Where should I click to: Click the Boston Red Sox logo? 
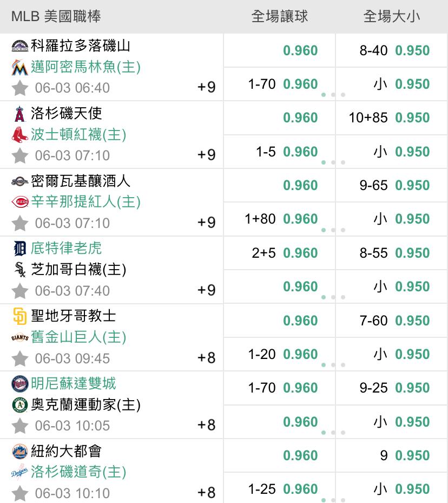click(x=20, y=135)
